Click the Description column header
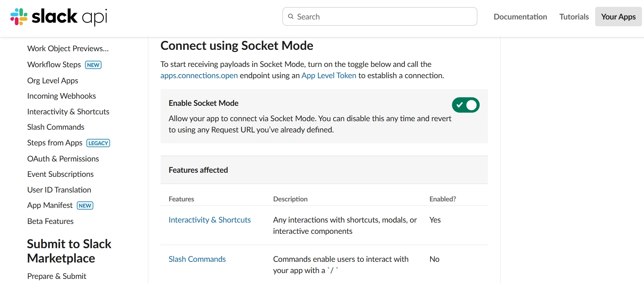 tap(290, 199)
